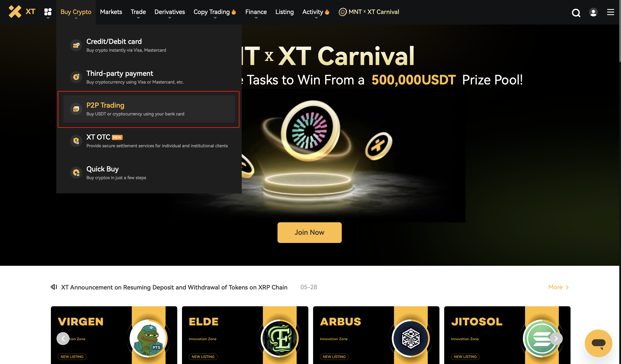This screenshot has width=621, height=364.
Task: Open the ELDE new listing card
Action: (245, 335)
